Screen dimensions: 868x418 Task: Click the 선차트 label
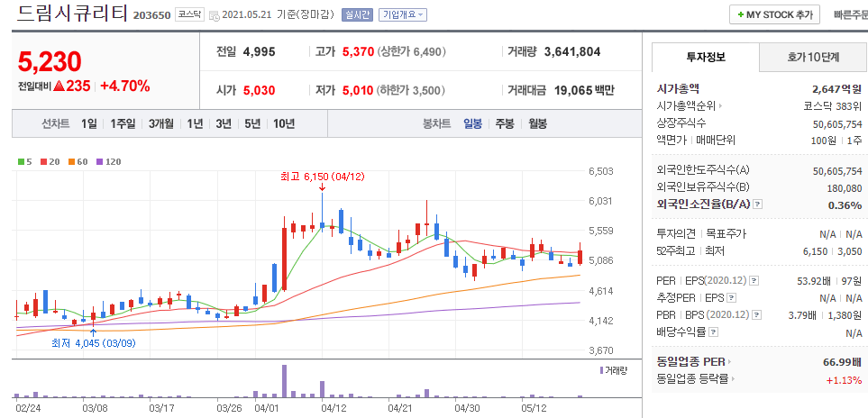coord(55,123)
